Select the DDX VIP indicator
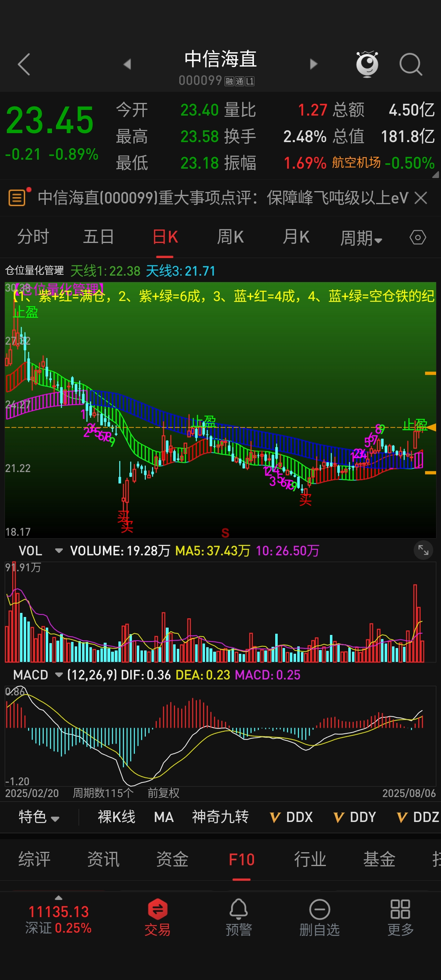 (292, 817)
